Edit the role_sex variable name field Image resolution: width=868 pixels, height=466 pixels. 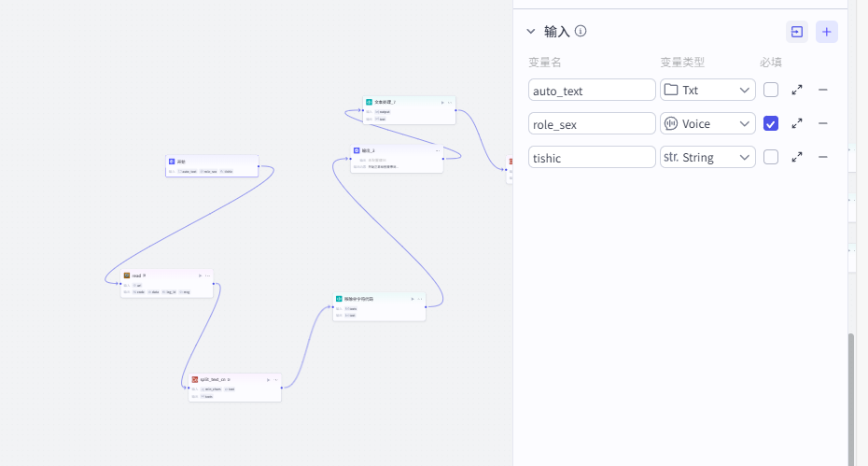click(592, 123)
